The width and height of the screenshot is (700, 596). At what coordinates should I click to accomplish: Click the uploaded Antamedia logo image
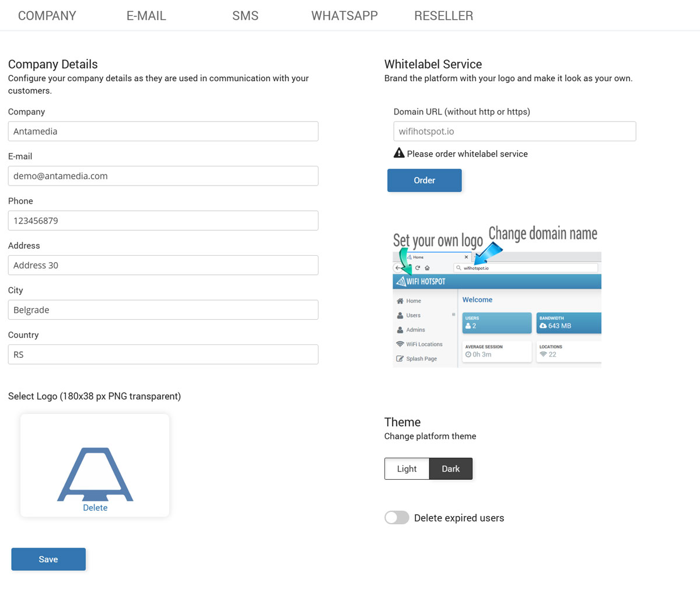(x=95, y=473)
